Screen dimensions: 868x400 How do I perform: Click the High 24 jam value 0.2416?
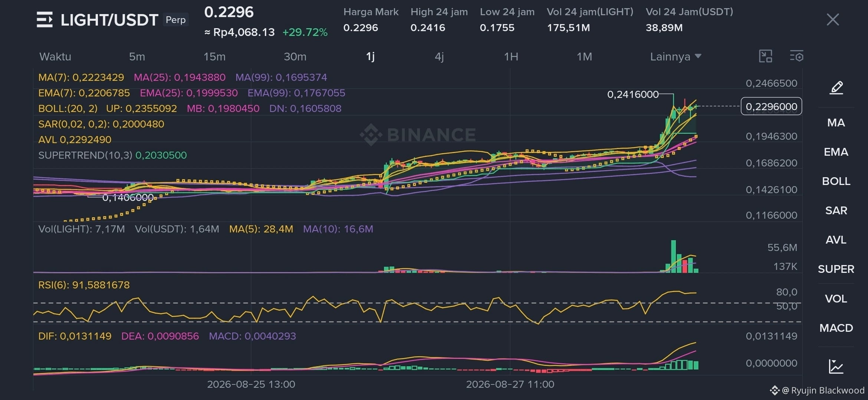[x=428, y=28]
